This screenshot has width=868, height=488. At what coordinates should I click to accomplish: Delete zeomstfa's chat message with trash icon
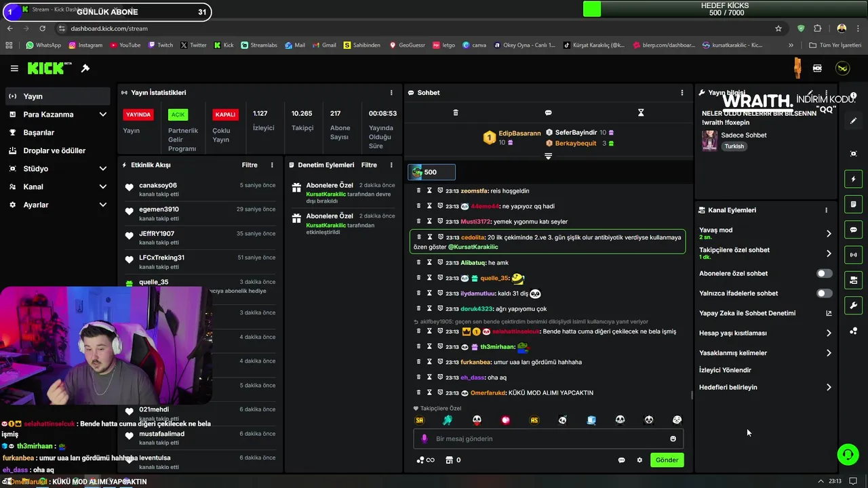[418, 190]
